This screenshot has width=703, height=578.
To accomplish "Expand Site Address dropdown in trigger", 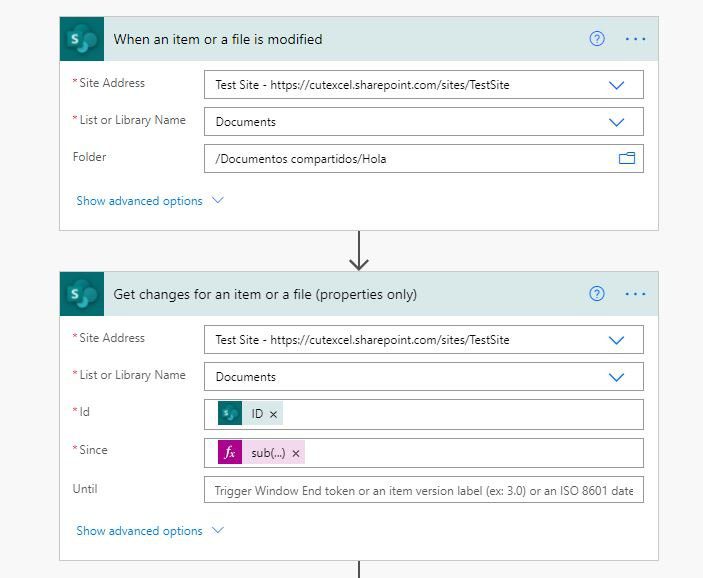I will point(616,85).
